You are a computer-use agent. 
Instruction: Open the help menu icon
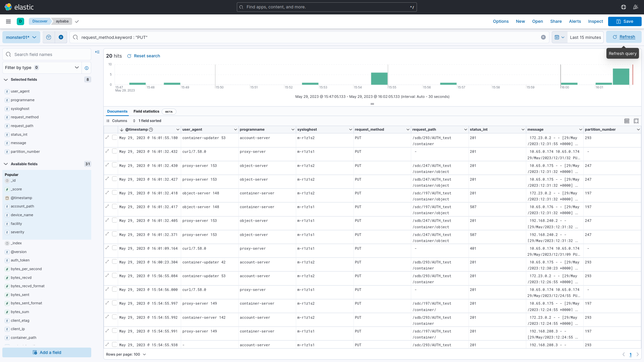tap(624, 7)
